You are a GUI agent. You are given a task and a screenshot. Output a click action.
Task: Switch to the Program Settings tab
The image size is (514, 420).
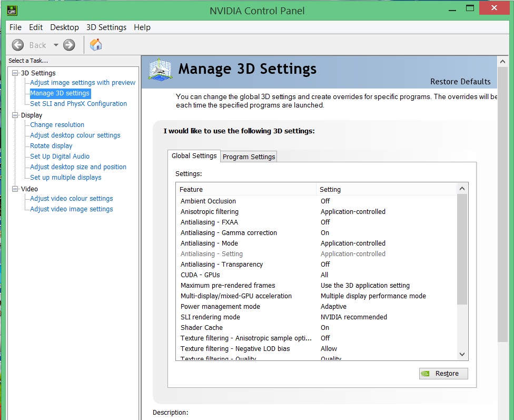[x=249, y=157]
